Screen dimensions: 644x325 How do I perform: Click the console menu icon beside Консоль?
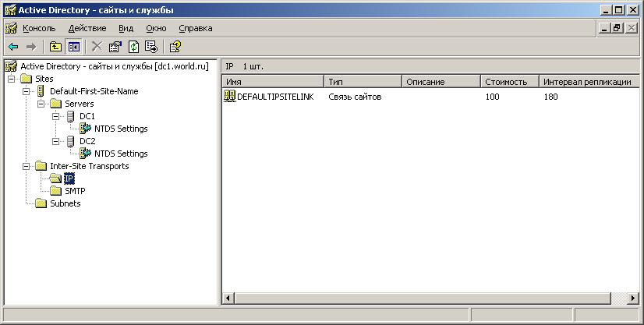click(11, 28)
